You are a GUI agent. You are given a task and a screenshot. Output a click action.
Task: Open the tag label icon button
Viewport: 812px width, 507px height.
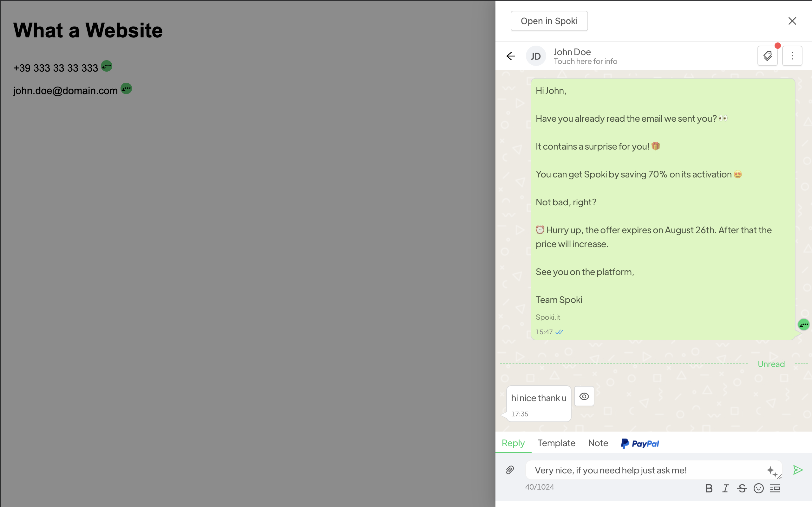767,56
